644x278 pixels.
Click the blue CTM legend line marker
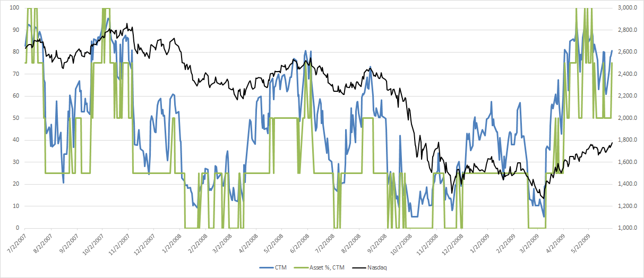pyautogui.click(x=265, y=268)
